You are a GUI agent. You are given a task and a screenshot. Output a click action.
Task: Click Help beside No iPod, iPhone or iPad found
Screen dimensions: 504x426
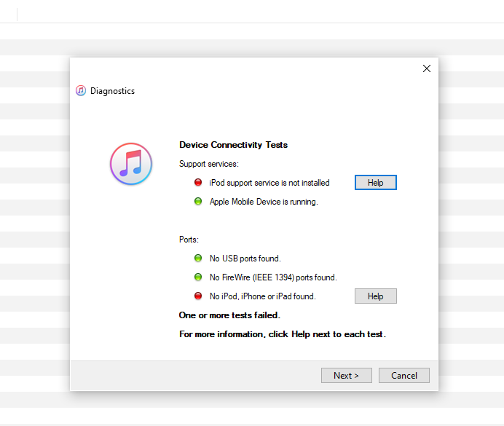pyautogui.click(x=375, y=296)
